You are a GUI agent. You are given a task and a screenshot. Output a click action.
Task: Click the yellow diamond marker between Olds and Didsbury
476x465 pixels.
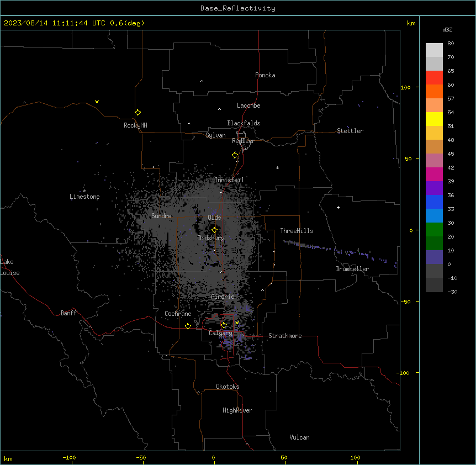[214, 230]
